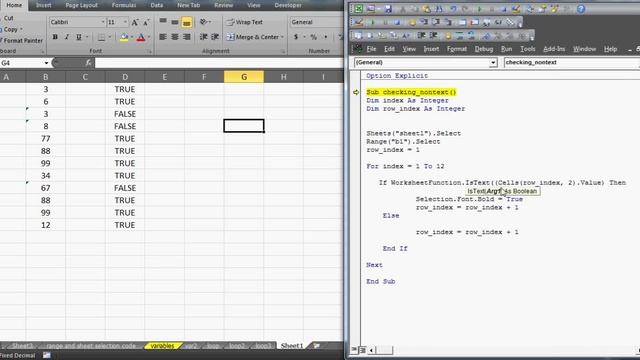Click the Quick Watch glasses icon
Image resolution: width=640 pixels, height=360 pixels.
click(x=498, y=22)
